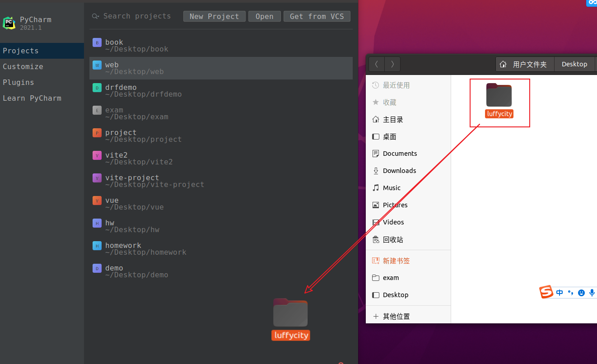597x364 pixels.
Task: Go back in the file manager
Action: click(x=377, y=64)
